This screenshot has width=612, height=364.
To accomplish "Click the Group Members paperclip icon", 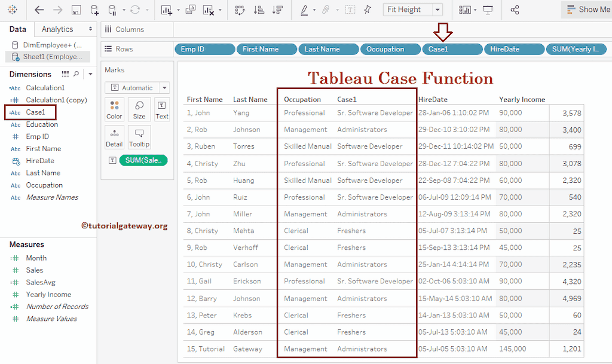I will [326, 10].
